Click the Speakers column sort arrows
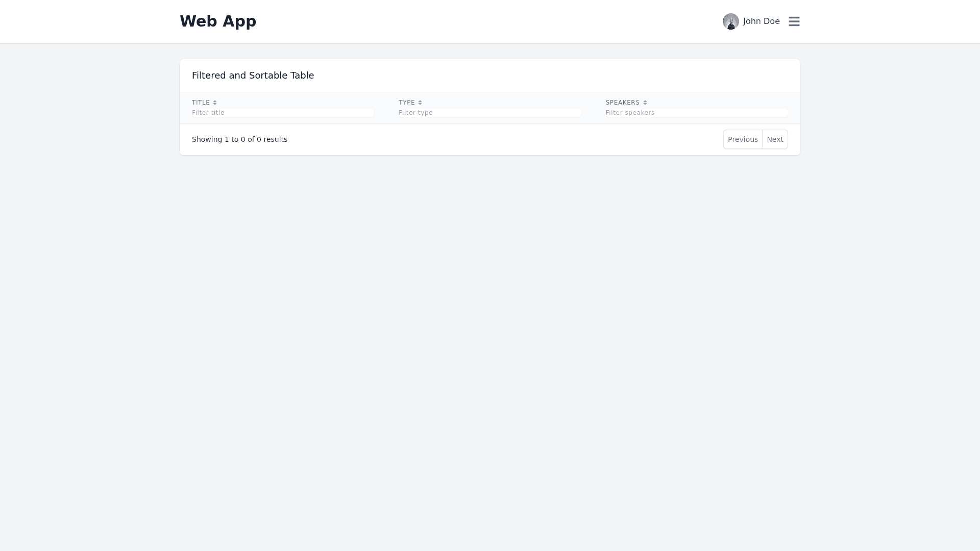Viewport: 980px width, 551px height. click(x=645, y=103)
